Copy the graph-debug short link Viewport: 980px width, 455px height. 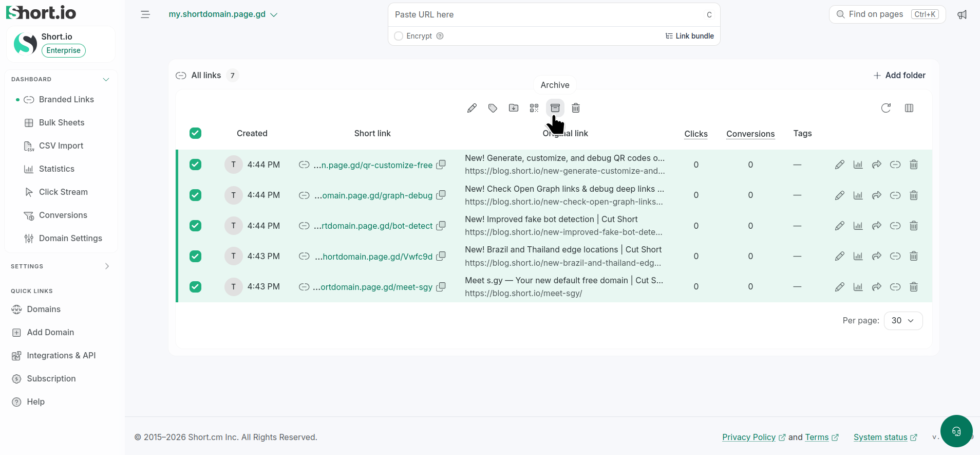pyautogui.click(x=441, y=195)
